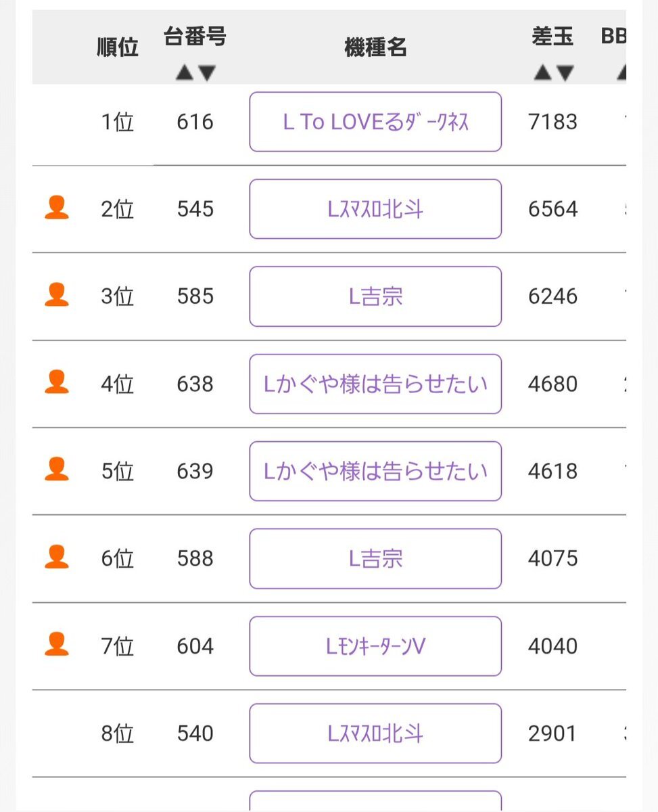Click the person icon in the 7位 row
658x812 pixels.
[x=57, y=644]
